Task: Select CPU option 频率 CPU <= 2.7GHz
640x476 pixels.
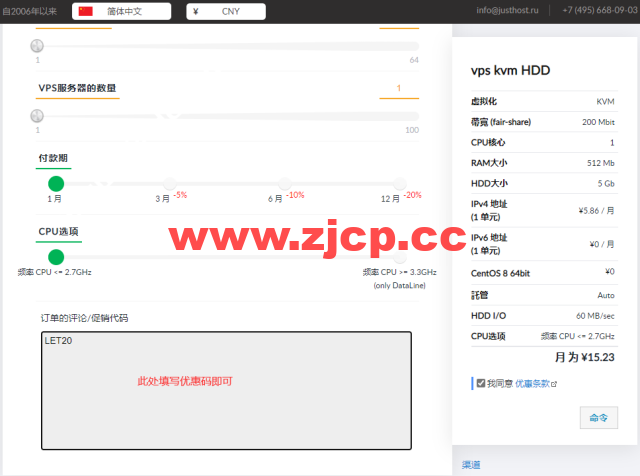Action: 56,257
